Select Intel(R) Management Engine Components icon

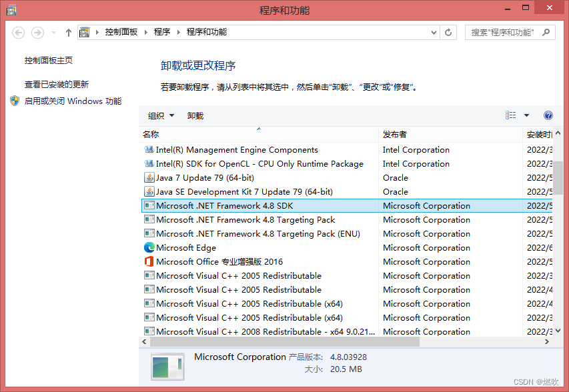tap(149, 149)
